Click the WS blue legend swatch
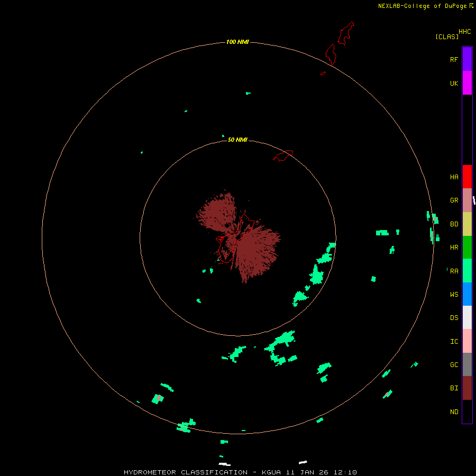Screen dimensions: 476x476 pos(467,294)
